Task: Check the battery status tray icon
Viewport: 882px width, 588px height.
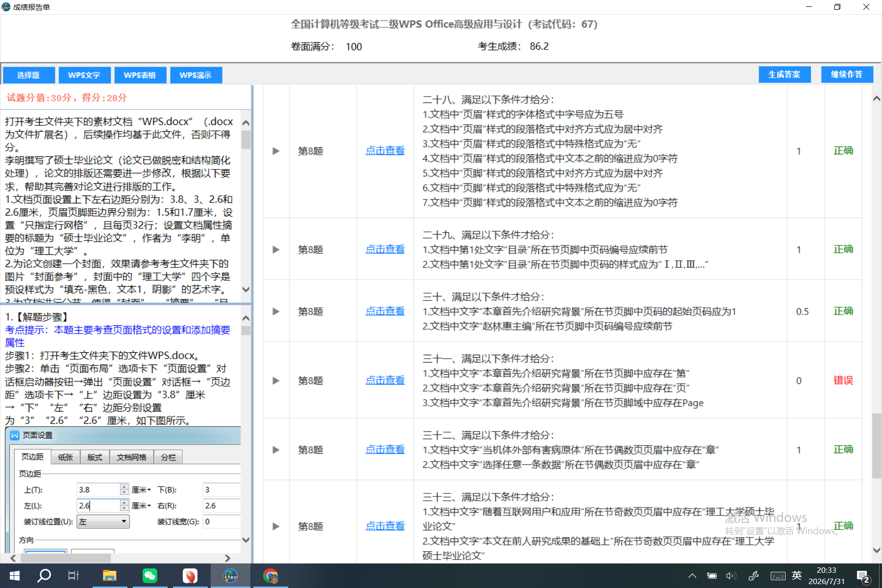Action: click(x=711, y=576)
